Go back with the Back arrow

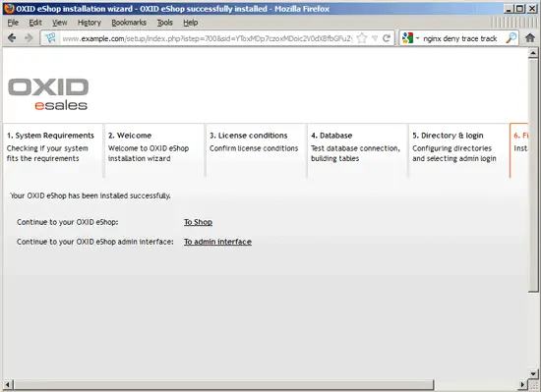12,38
